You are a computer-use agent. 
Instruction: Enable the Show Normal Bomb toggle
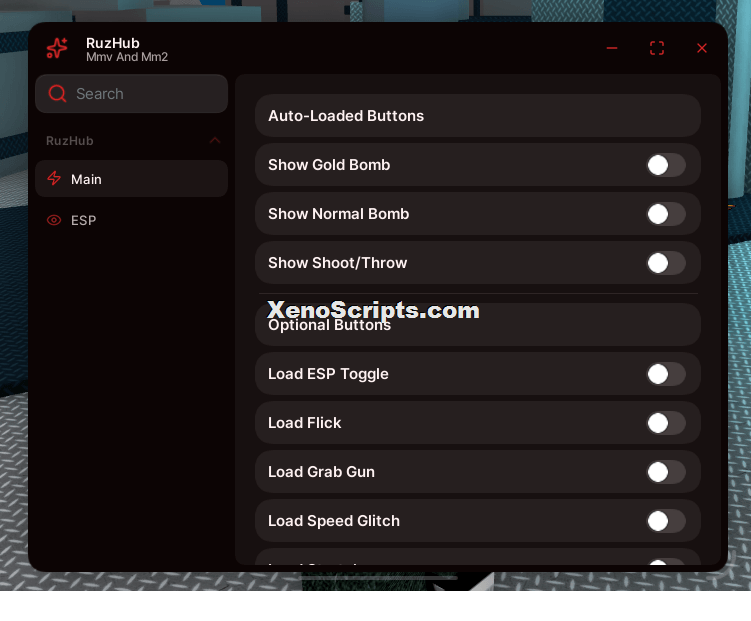pos(666,214)
